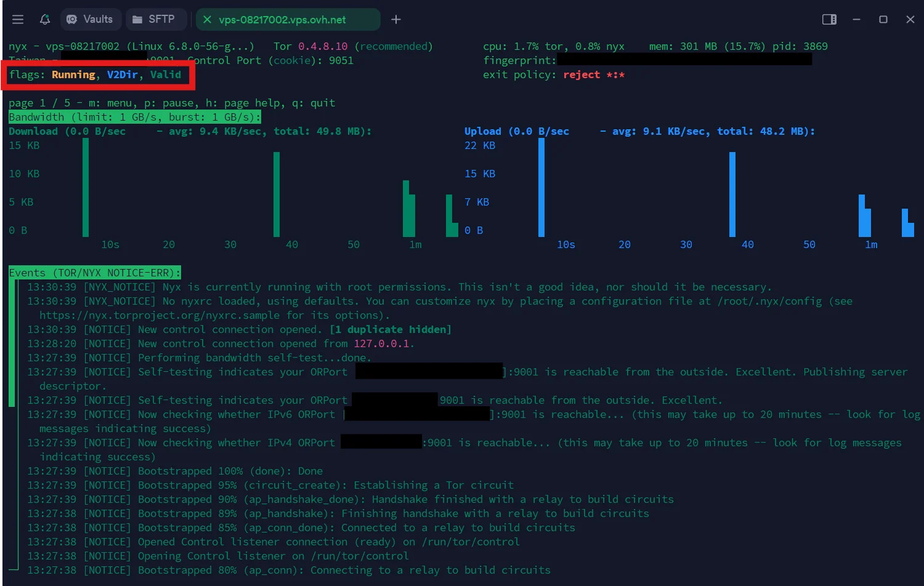The width and height of the screenshot is (924, 586).
Task: Add a new tab with plus icon
Action: pyautogui.click(x=396, y=20)
